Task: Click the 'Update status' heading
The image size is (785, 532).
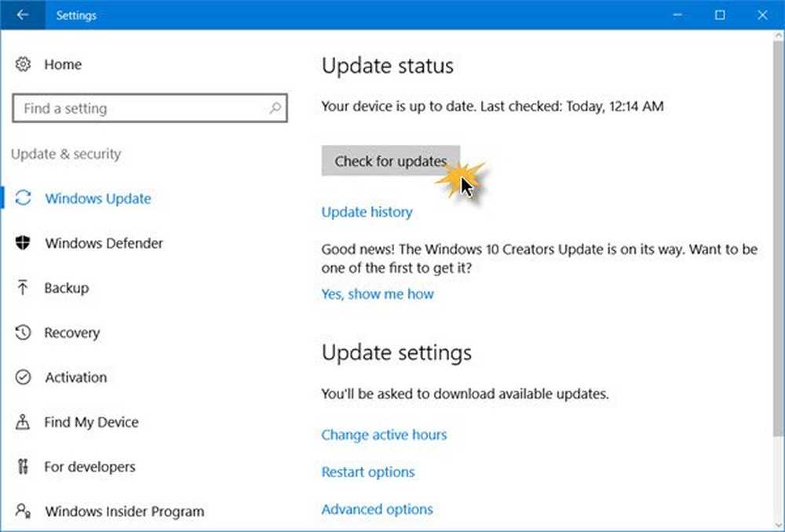Action: (388, 66)
